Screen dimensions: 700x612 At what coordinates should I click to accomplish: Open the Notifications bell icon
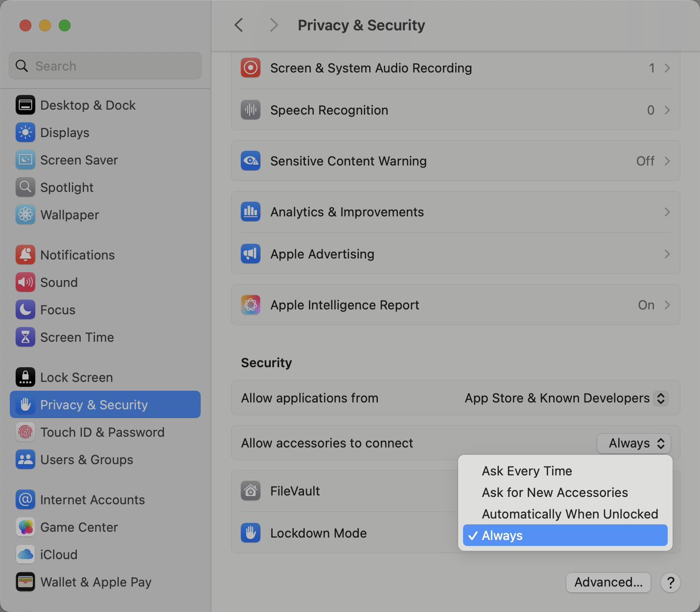pyautogui.click(x=25, y=255)
